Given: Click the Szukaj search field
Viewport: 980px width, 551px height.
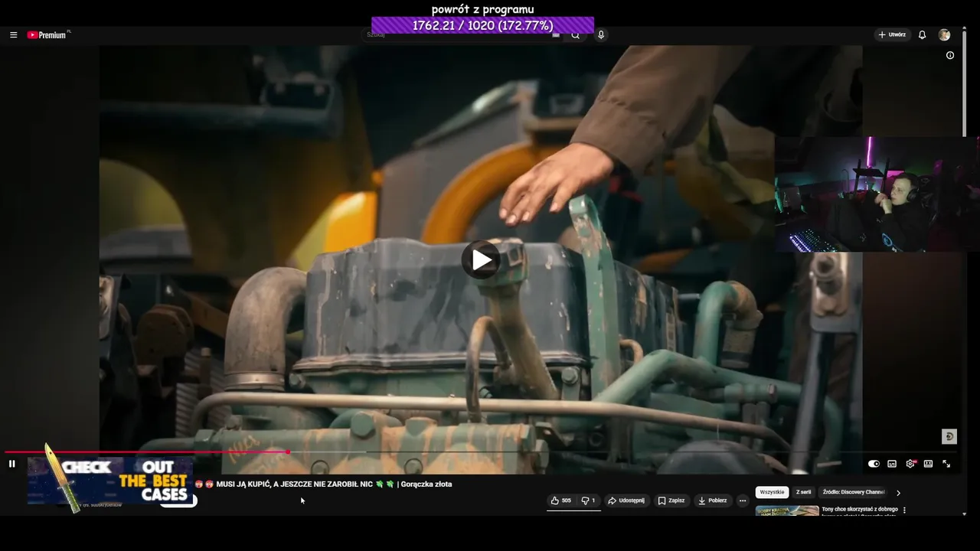Looking at the screenshot, I should pos(462,34).
